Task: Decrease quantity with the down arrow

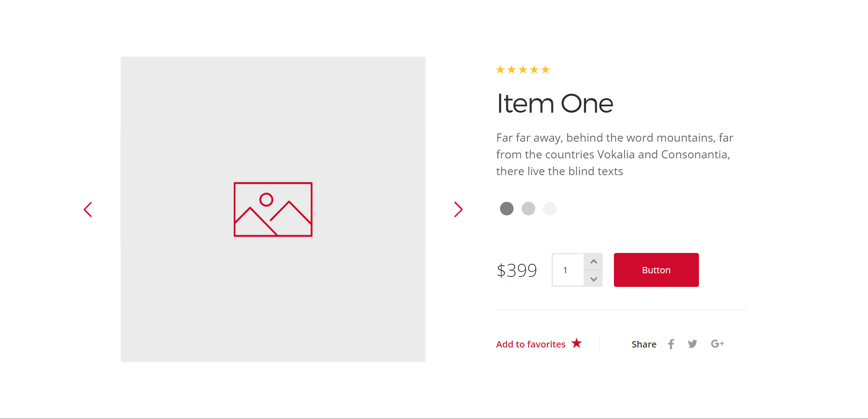Action: (x=594, y=279)
